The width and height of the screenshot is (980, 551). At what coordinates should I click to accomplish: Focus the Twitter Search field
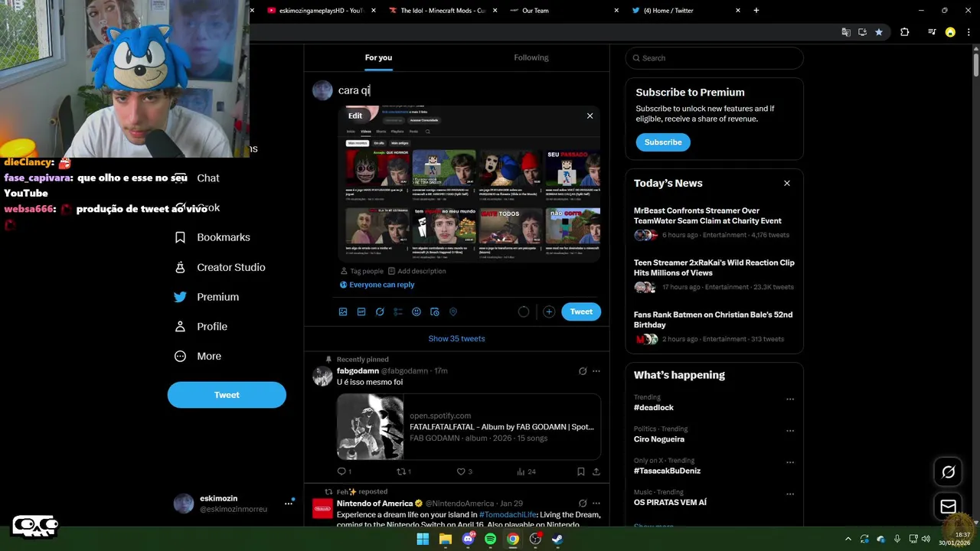pos(714,58)
